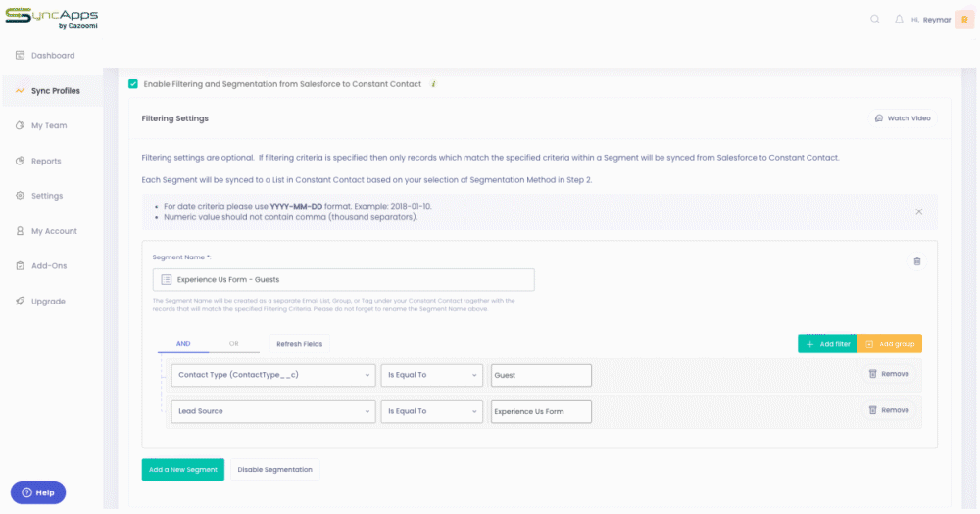
Task: Go to Dashboard in the sidebar
Action: click(53, 56)
